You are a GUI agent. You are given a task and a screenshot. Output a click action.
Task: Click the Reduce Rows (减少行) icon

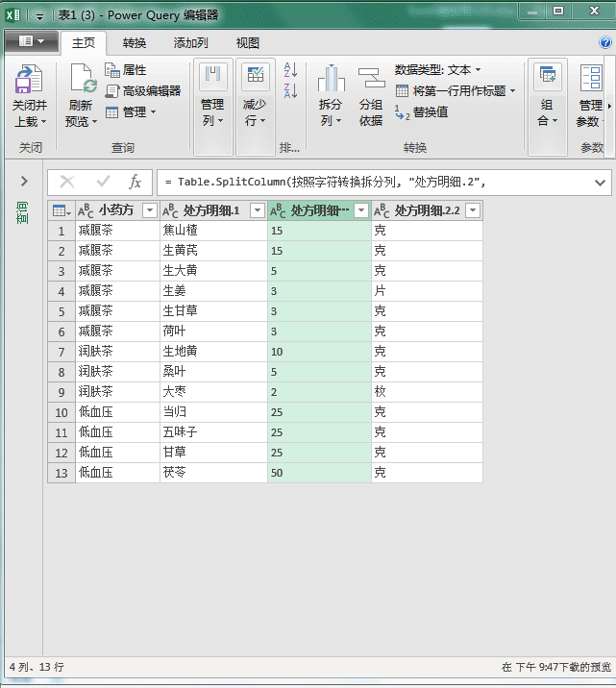tap(255, 76)
